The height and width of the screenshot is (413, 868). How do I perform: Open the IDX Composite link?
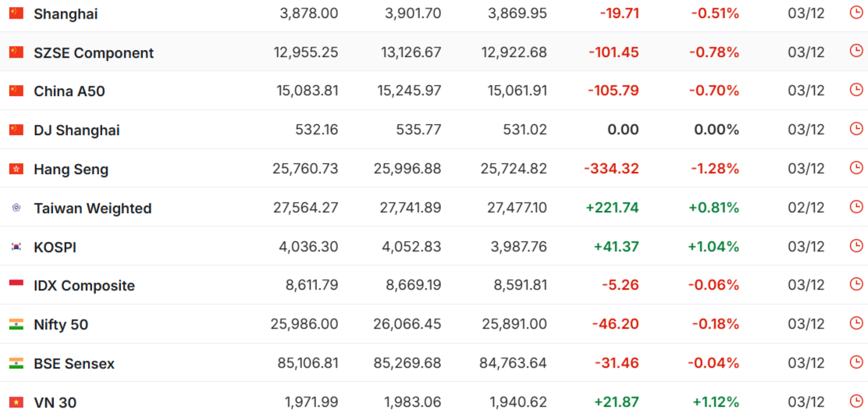[84, 286]
